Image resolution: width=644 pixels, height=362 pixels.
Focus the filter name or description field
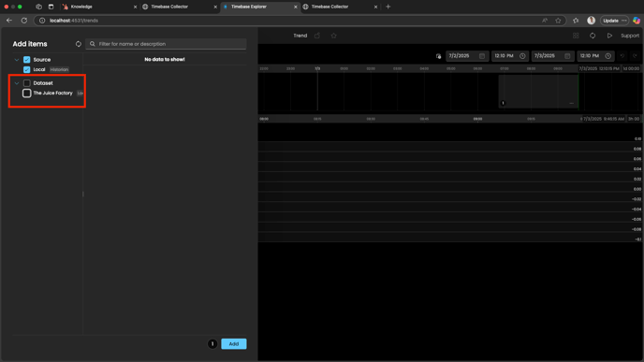tap(166, 44)
